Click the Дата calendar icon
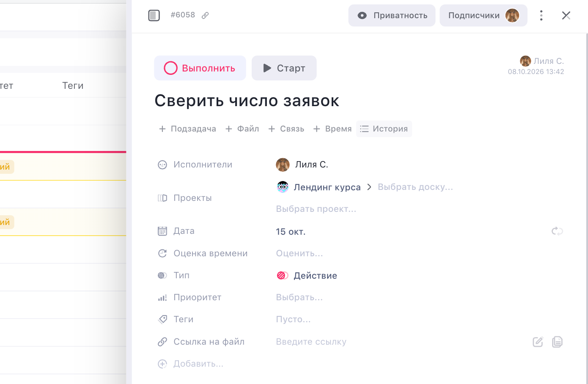This screenshot has height=384, width=588. click(162, 231)
